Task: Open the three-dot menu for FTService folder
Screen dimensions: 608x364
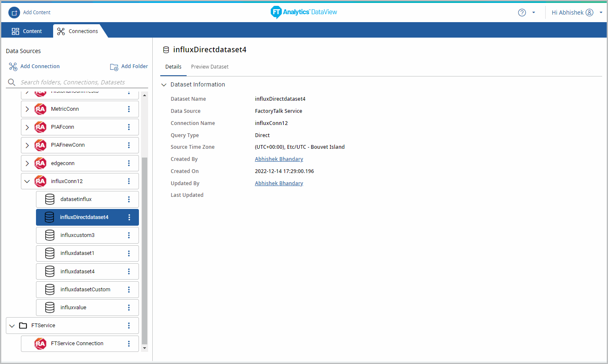Action: tap(129, 326)
